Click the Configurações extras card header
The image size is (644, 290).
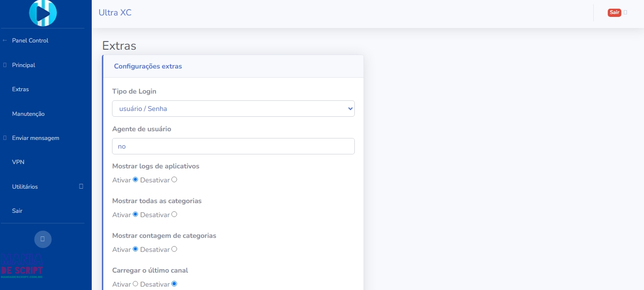point(233,66)
